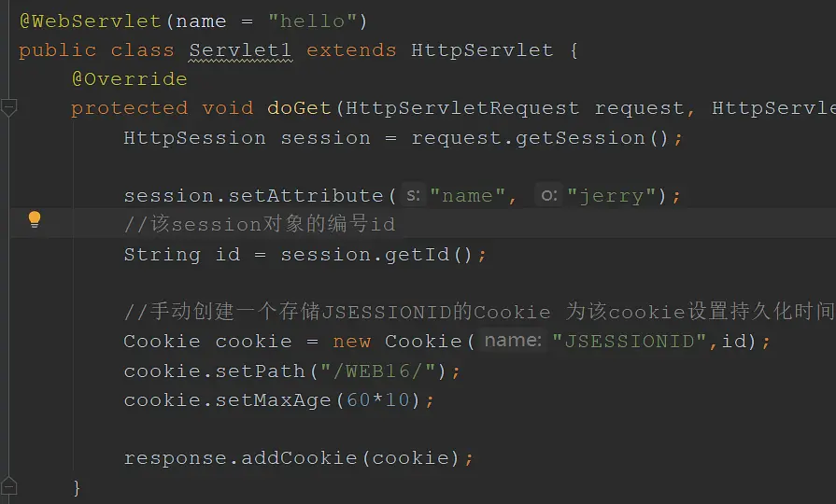Click the "s:" parameter hint in setAttribute
The height and width of the screenshot is (504, 836).
(x=413, y=195)
